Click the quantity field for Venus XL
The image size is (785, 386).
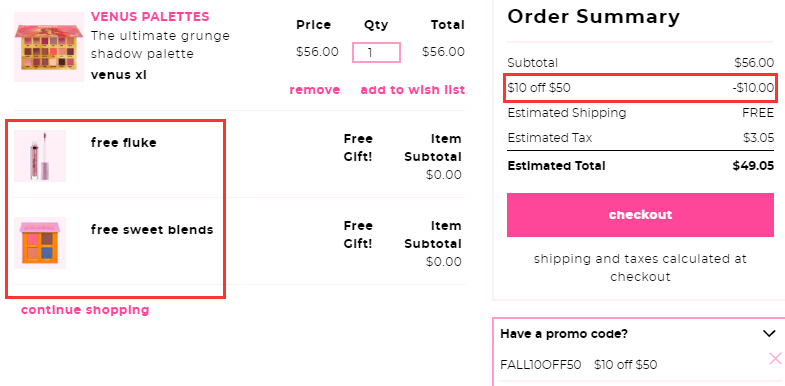(376, 53)
